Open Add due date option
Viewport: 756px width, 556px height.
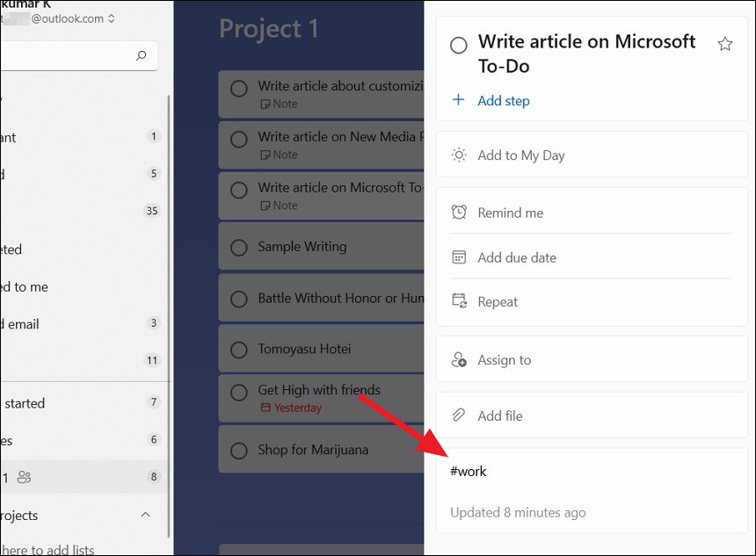[592, 257]
